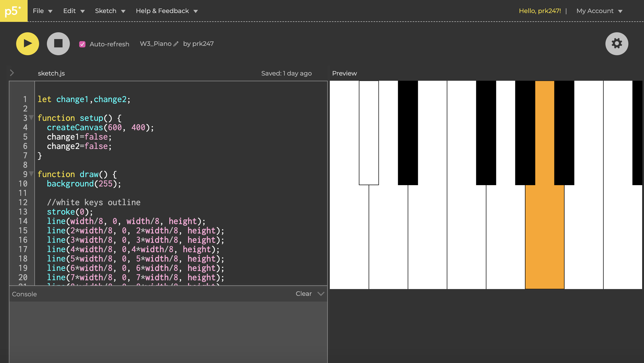This screenshot has height=363, width=644.
Task: Open editor settings via gear icon
Action: pos(617,44)
